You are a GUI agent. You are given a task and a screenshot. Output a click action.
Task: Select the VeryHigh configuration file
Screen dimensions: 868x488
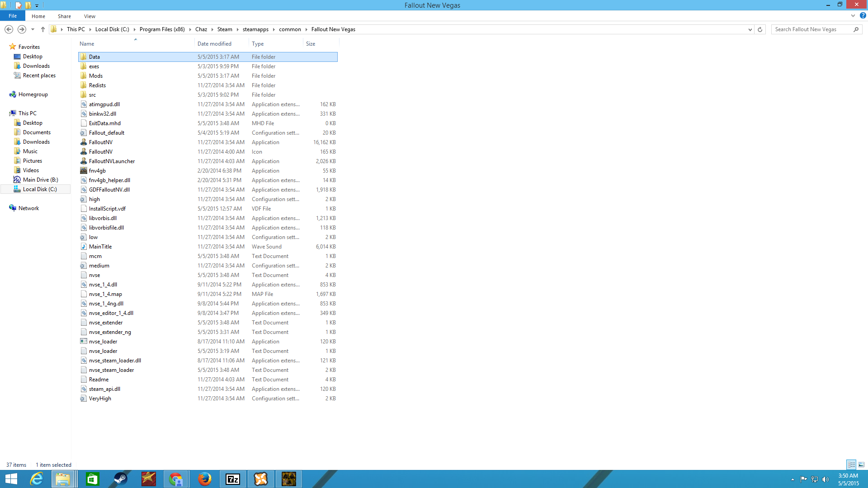[x=208, y=399]
